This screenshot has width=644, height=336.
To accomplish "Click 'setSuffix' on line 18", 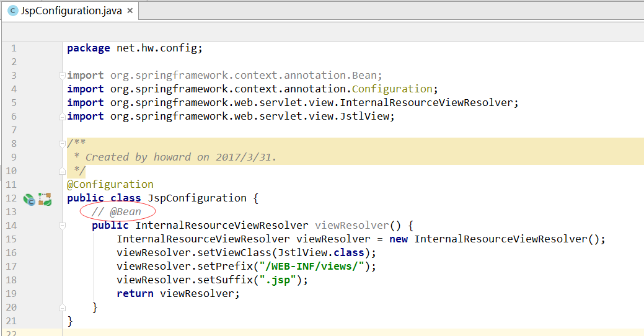I will pyautogui.click(x=224, y=280).
